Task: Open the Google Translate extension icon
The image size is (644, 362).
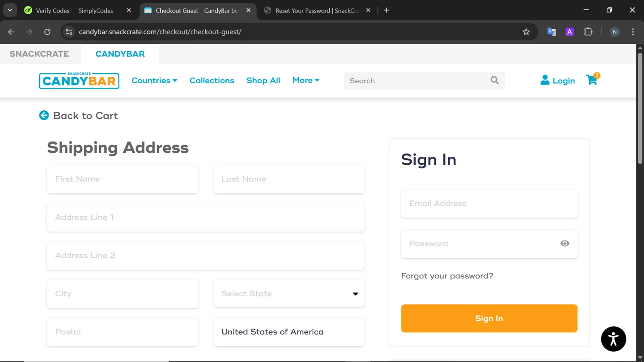Action: [551, 32]
